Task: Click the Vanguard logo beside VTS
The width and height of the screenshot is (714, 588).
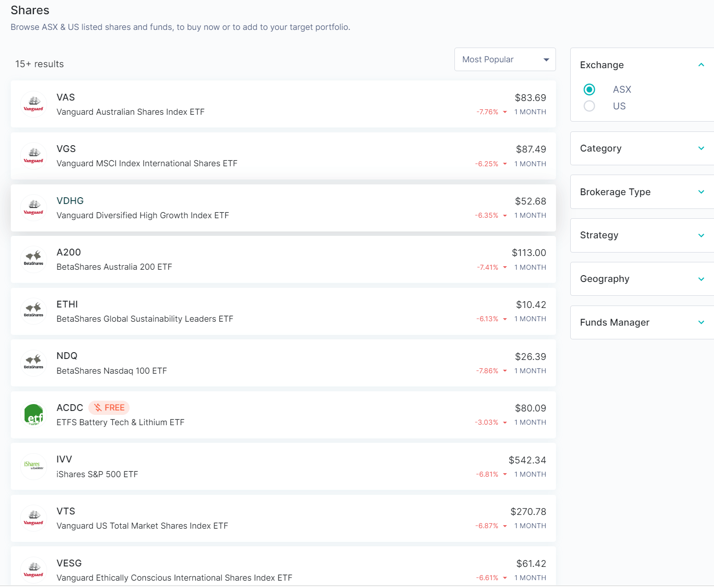Action: click(33, 518)
